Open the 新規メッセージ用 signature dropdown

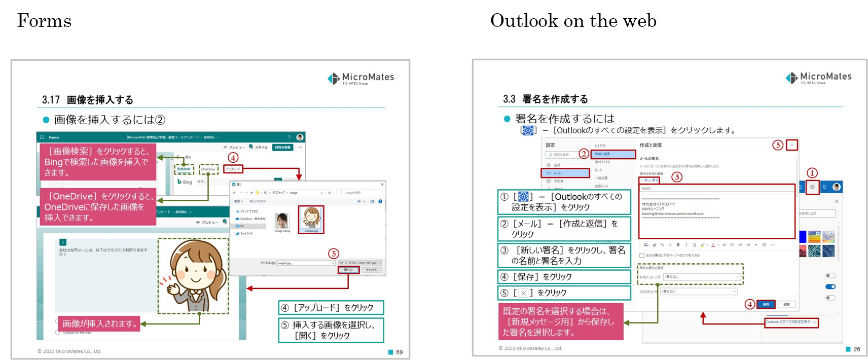[702, 277]
